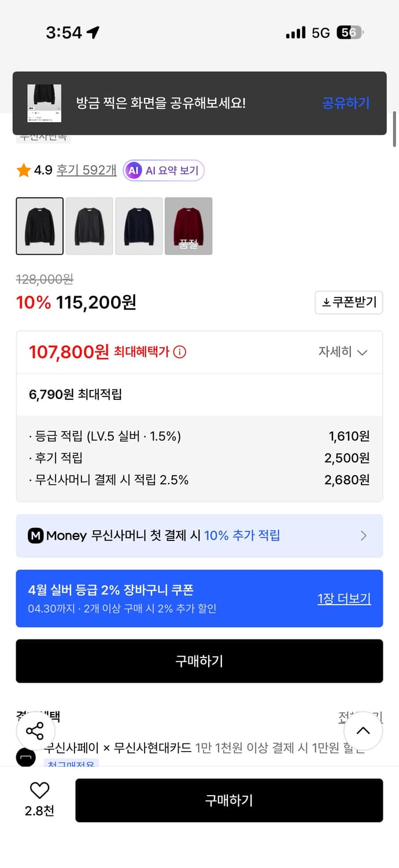Select the navy sweater color option
The image size is (399, 868).
(139, 226)
